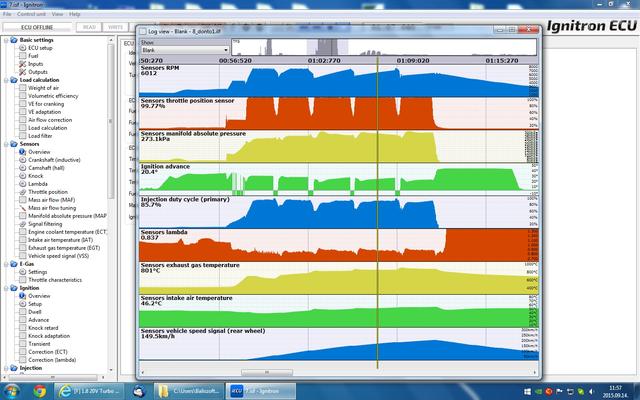
Task: Select Ignition Overview info item
Action: point(39,296)
